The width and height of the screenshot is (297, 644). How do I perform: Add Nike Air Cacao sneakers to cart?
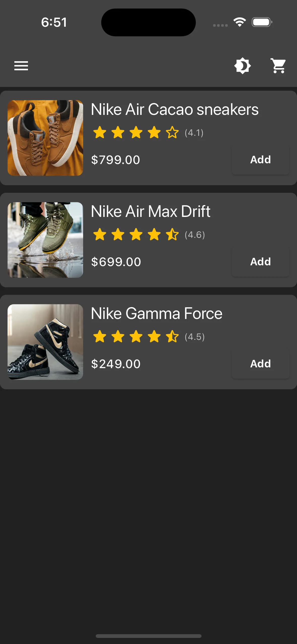[x=260, y=160]
